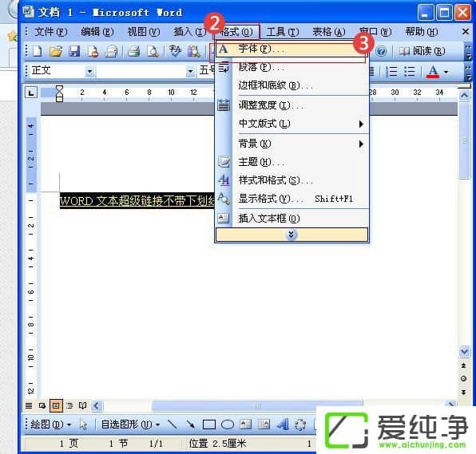Viewport: 476px width, 454px height.
Task: Click the Spelling and Grammar check icon
Action: (x=175, y=51)
